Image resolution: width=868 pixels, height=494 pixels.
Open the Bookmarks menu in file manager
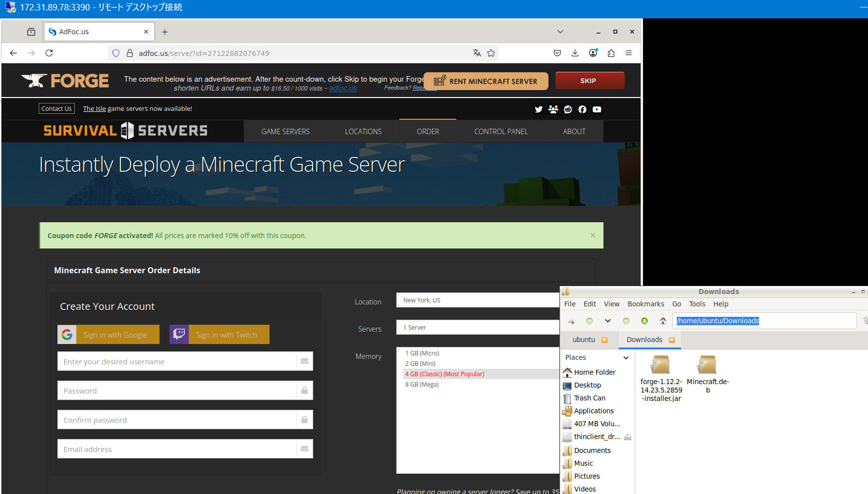click(x=646, y=304)
